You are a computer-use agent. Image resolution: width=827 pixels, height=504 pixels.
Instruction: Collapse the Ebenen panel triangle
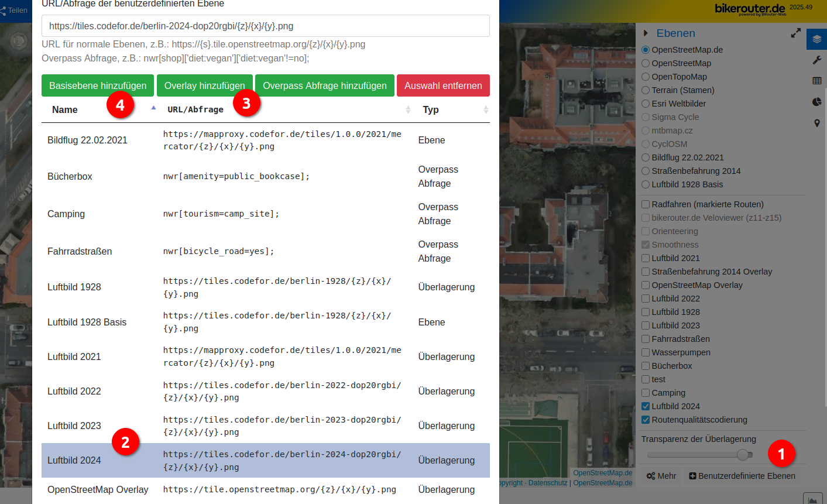(x=646, y=33)
